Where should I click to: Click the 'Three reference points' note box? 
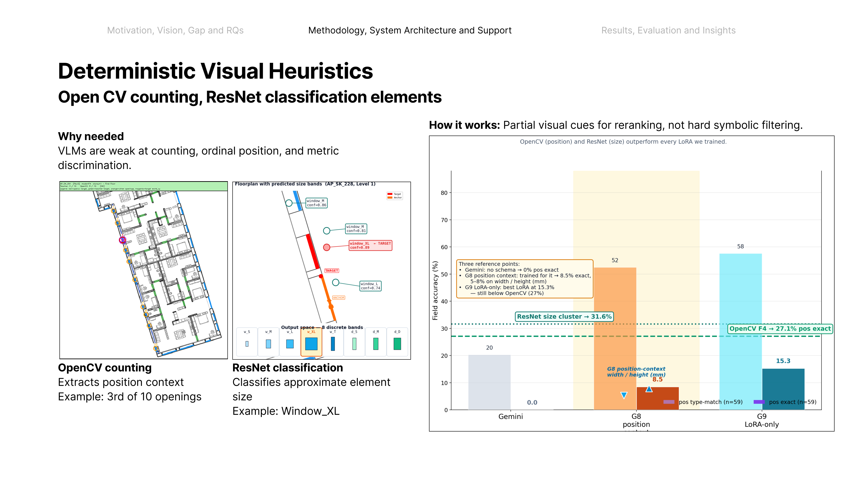[525, 279]
